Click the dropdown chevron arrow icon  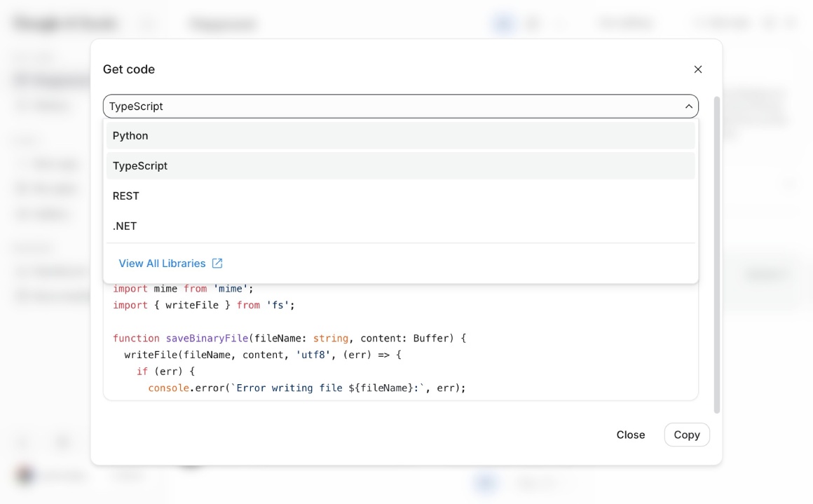(x=688, y=107)
